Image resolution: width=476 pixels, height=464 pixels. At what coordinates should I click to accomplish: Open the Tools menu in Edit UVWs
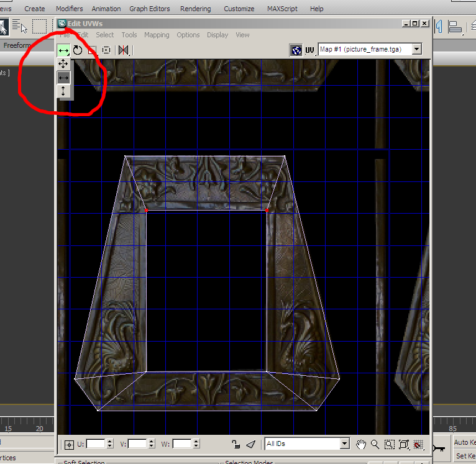tap(129, 35)
